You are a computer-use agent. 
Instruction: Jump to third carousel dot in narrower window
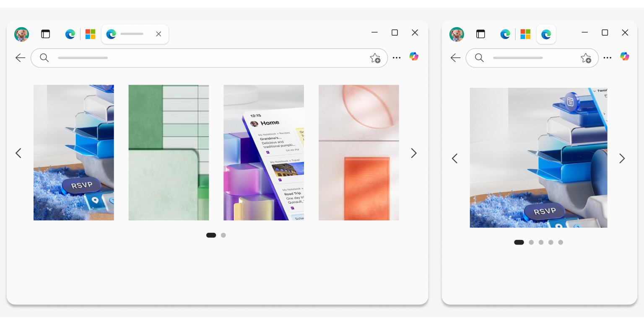pos(541,242)
